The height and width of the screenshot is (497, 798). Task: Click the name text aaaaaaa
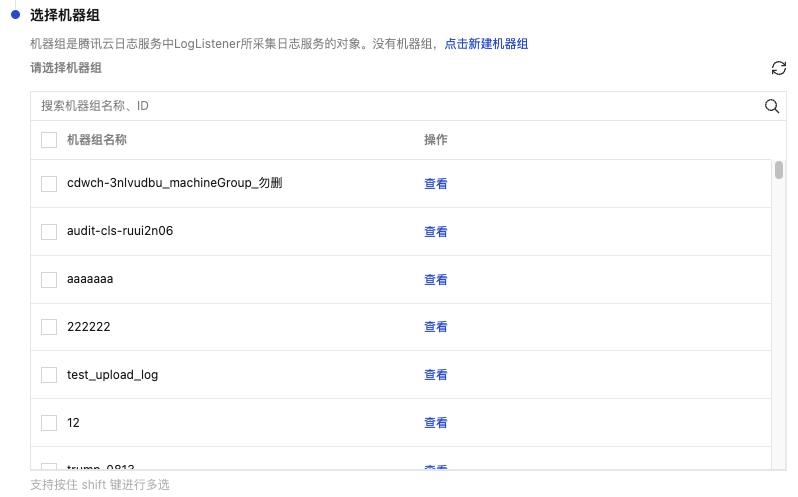coord(90,279)
